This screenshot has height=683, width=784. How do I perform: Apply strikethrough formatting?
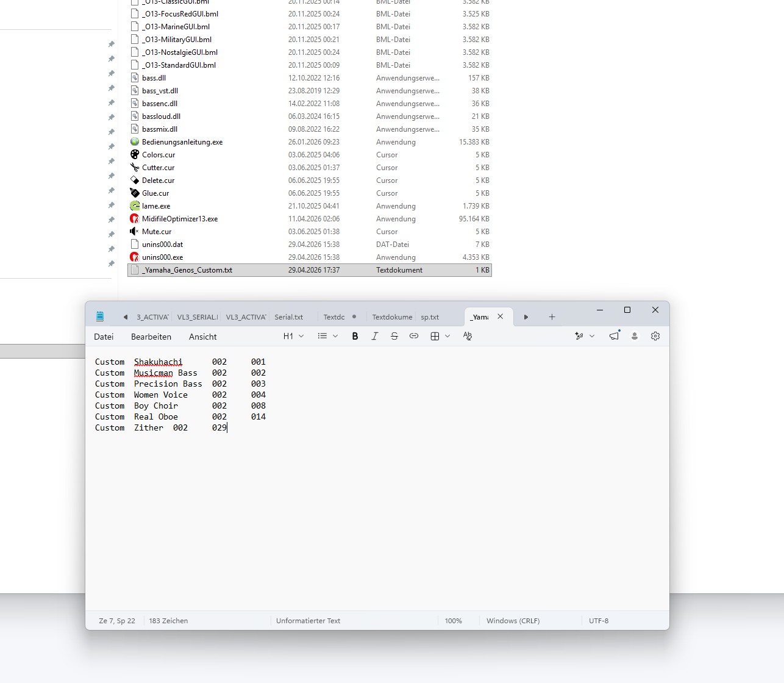[394, 336]
